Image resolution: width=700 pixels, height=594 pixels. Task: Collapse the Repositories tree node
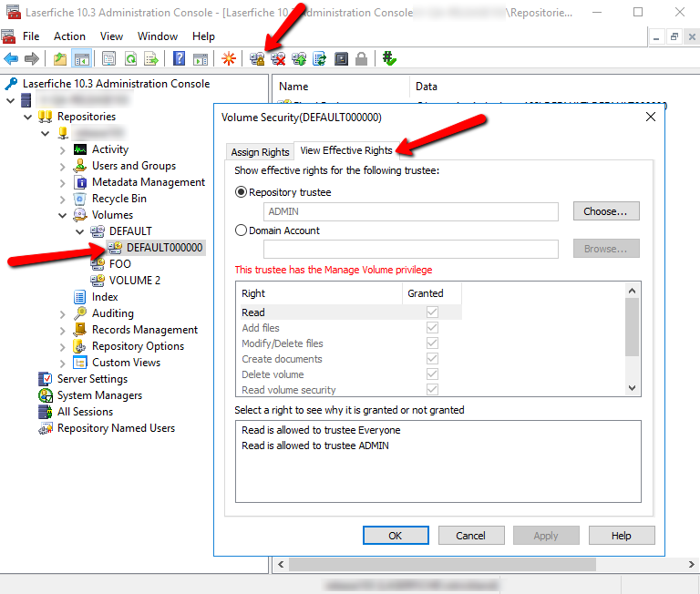point(27,117)
